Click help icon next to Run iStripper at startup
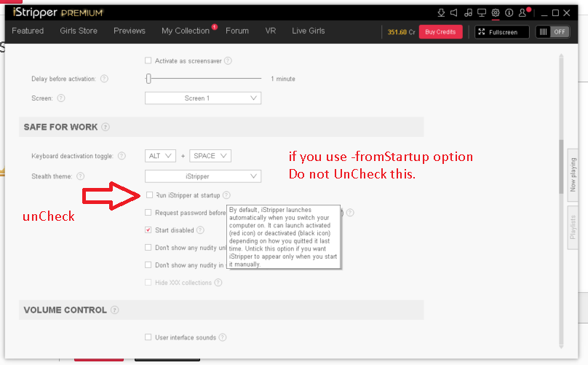 [x=226, y=195]
